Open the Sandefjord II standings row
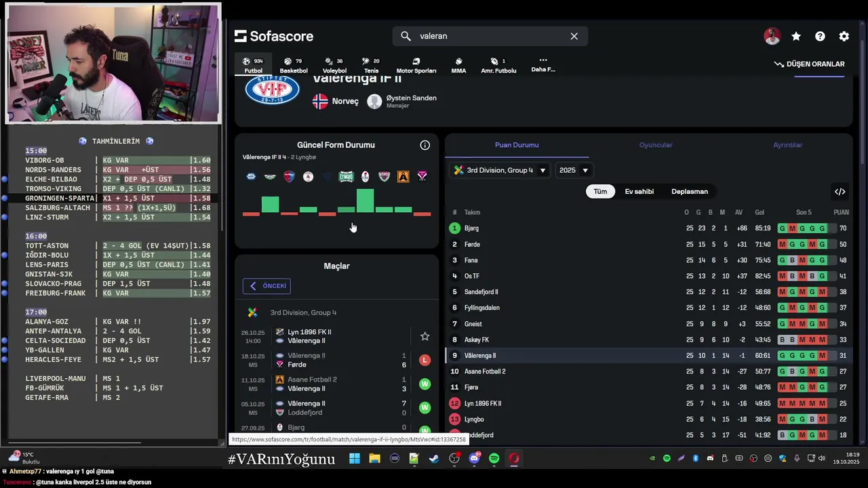 pos(649,292)
